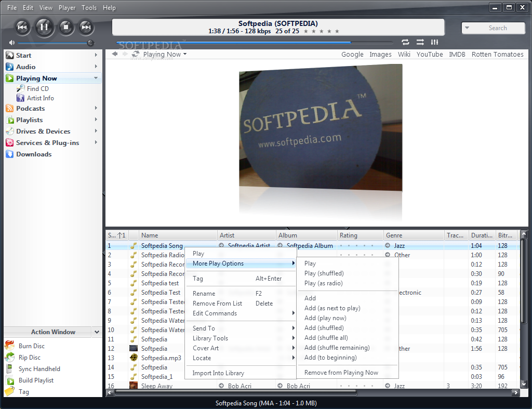Image resolution: width=532 pixels, height=409 pixels.
Task: Open the Help menu
Action: pyautogui.click(x=109, y=7)
